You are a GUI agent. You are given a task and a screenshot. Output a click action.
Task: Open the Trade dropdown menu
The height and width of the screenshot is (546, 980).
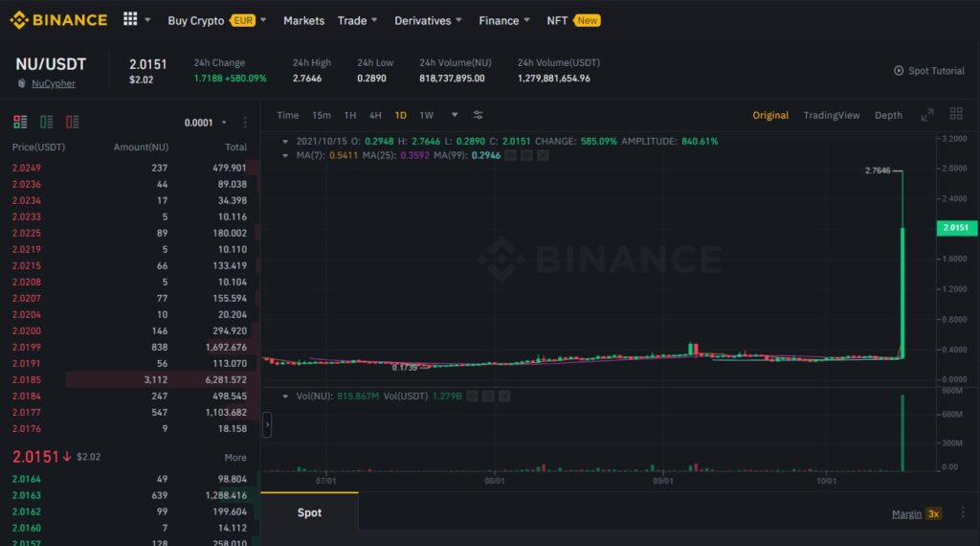358,21
